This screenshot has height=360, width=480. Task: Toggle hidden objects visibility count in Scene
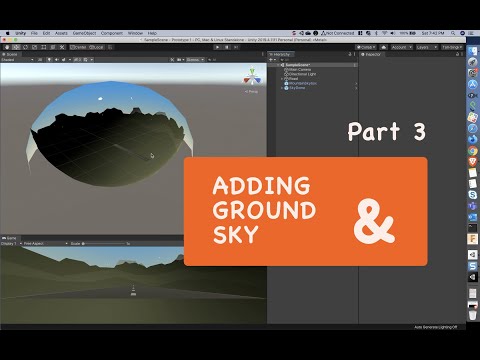(77, 60)
